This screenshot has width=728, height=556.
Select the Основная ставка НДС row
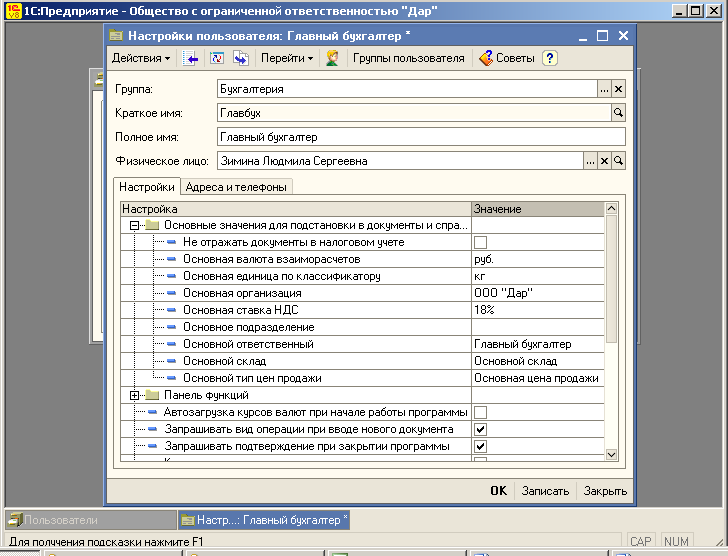click(362, 310)
